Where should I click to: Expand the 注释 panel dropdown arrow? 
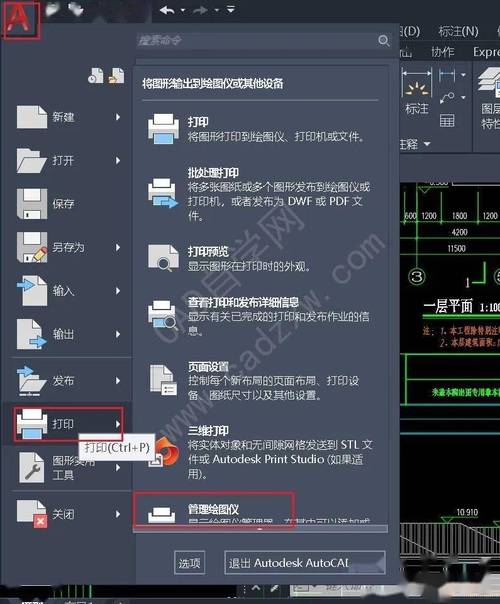tap(427, 144)
